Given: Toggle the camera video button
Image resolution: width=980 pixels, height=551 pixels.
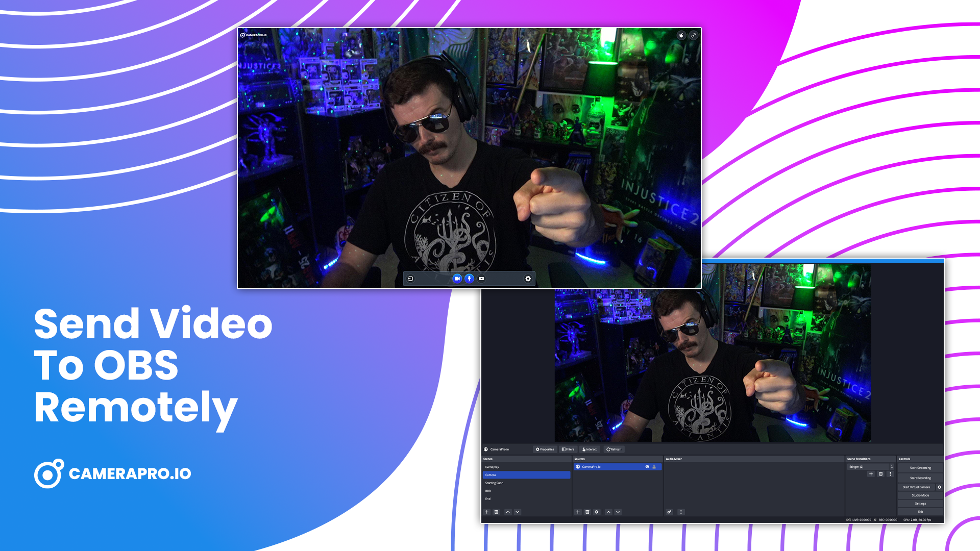Looking at the screenshot, I should pos(457,279).
